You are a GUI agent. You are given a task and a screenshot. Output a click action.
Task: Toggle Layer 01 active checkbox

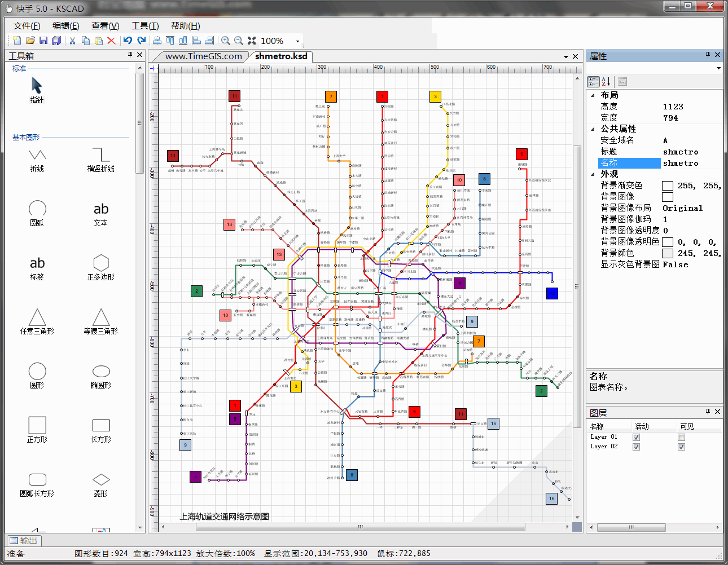pyautogui.click(x=636, y=437)
